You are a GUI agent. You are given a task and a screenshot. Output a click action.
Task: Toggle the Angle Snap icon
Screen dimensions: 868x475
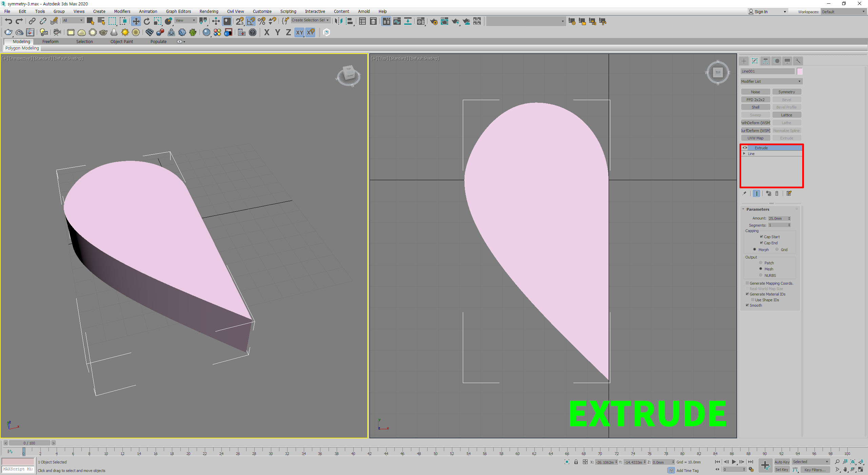251,21
